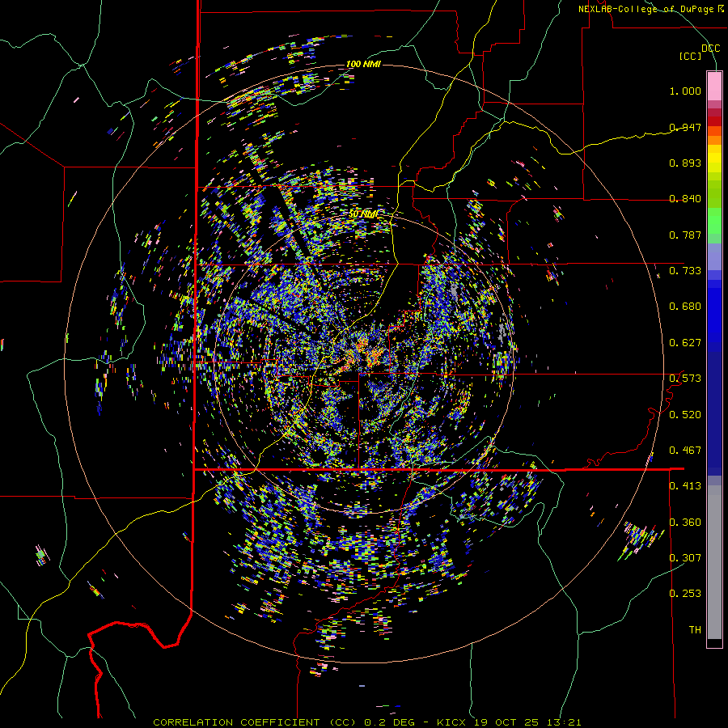Click the 0.360 legend value
Screen dimensions: 728x728
(685, 523)
